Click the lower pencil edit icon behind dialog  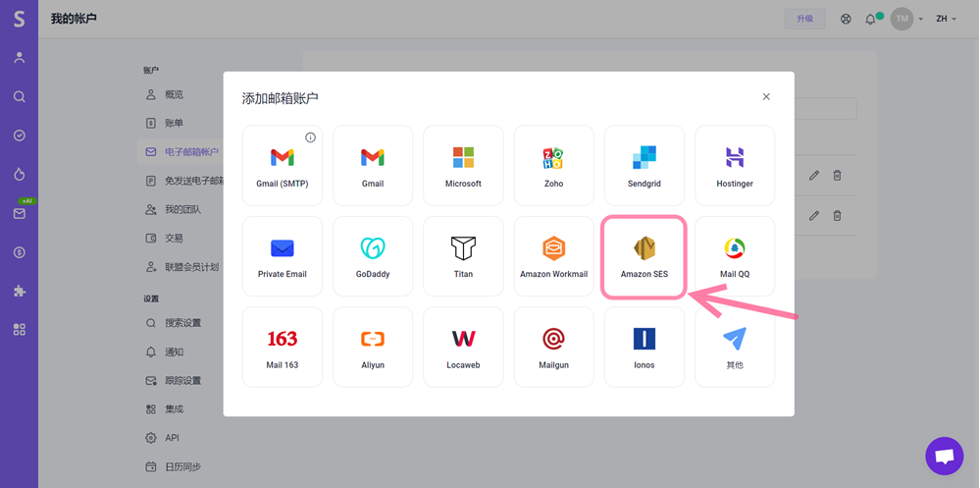[814, 216]
